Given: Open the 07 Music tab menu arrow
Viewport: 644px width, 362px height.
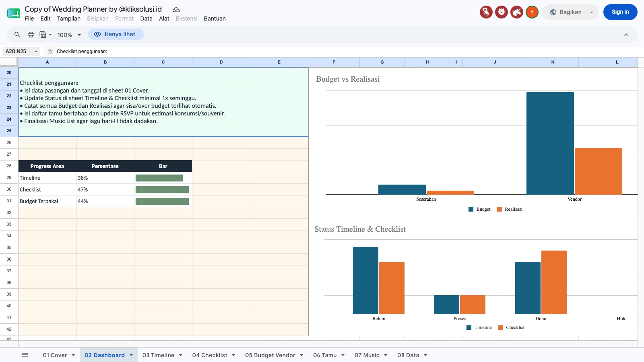Looking at the screenshot, I should pyautogui.click(x=386, y=355).
